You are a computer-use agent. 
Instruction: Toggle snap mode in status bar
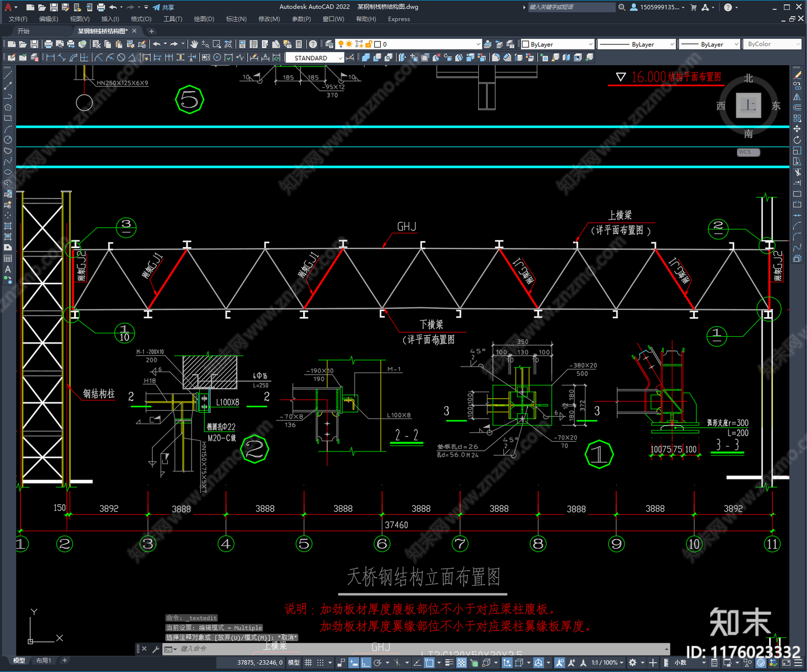pos(320,662)
